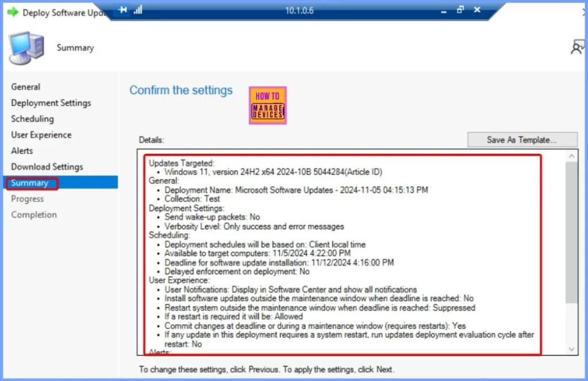
Task: Click the 'User Experience:' details heading
Action: (179, 281)
